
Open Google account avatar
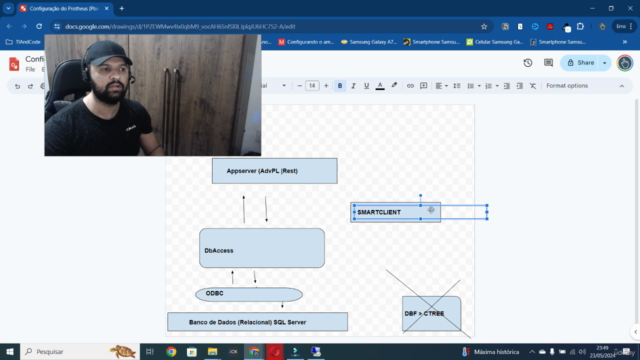click(625, 63)
